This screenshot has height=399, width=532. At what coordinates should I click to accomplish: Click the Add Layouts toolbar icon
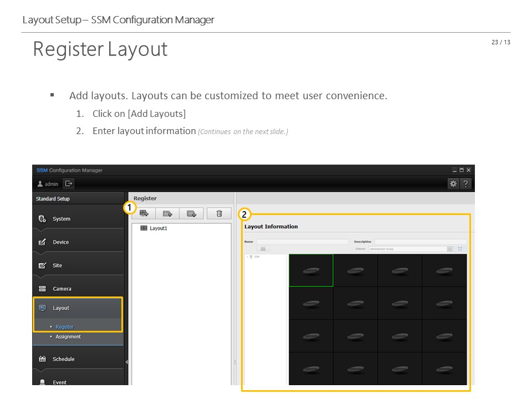click(x=144, y=213)
